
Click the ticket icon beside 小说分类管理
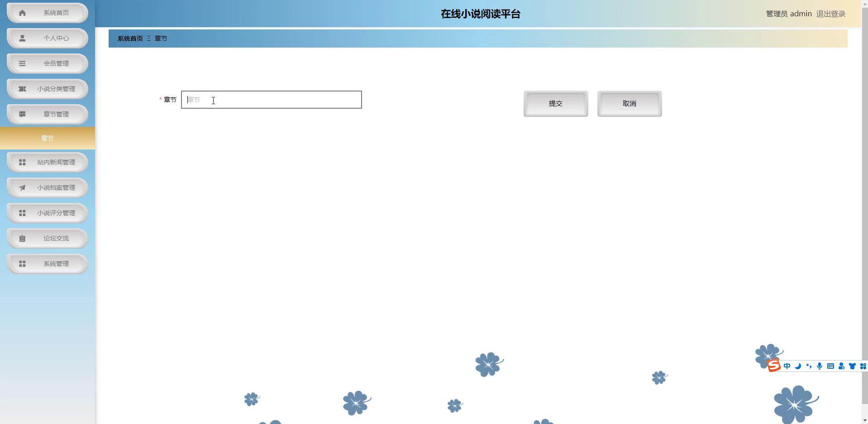[x=22, y=89]
